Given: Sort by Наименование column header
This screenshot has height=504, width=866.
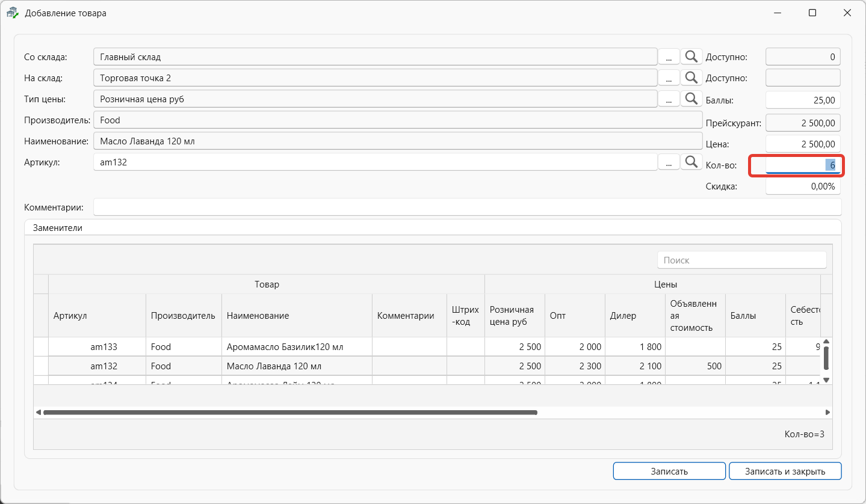Looking at the screenshot, I should (x=297, y=315).
